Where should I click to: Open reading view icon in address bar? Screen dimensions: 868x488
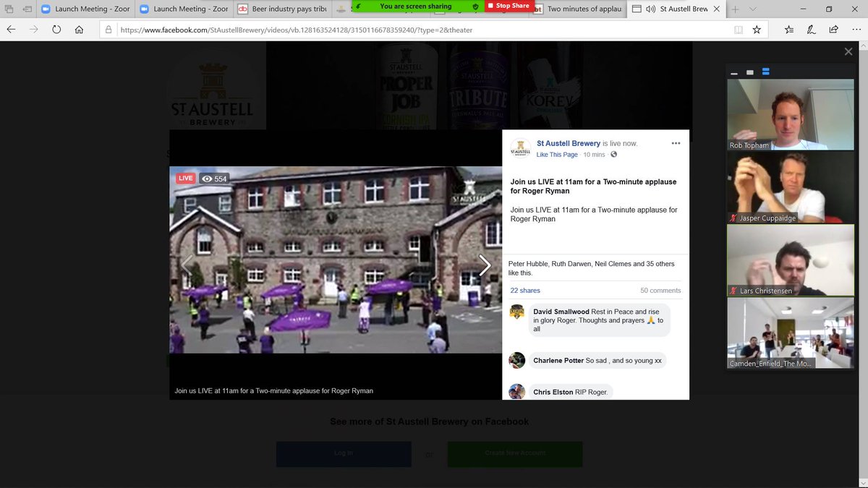click(x=739, y=30)
